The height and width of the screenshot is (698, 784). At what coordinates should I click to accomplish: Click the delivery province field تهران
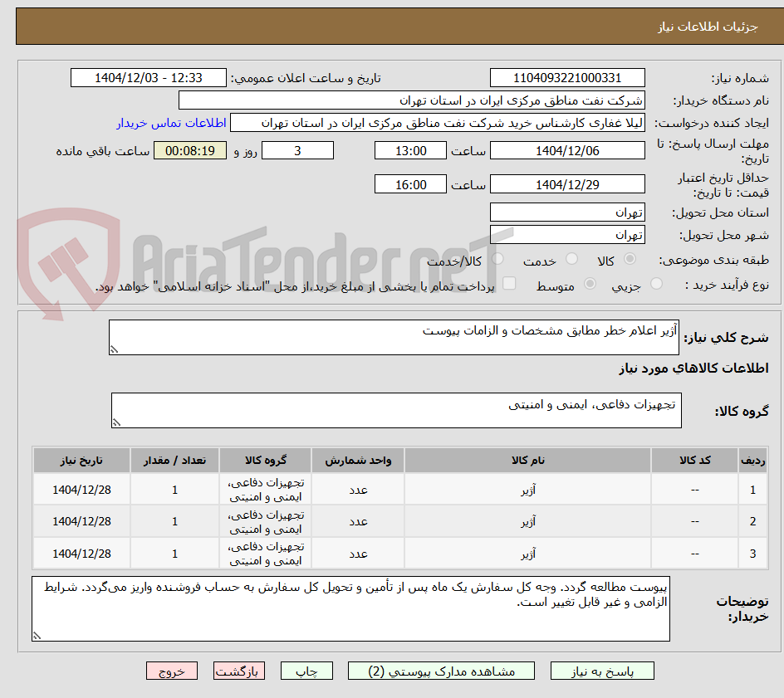(x=567, y=212)
